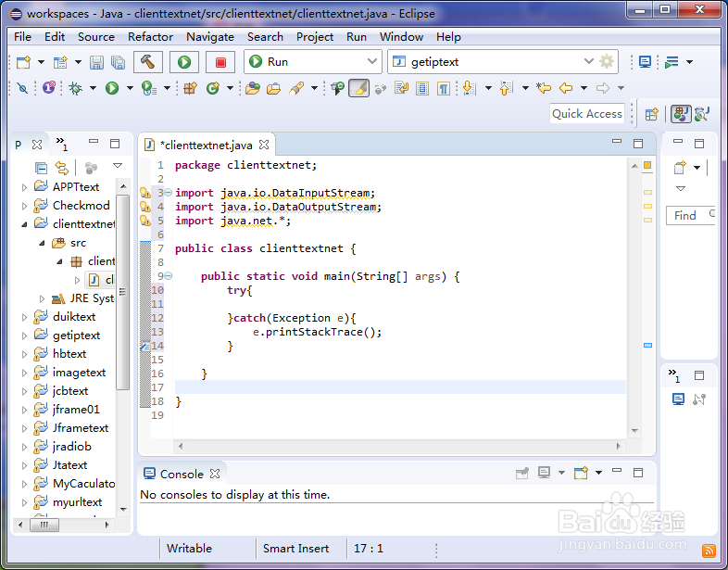This screenshot has height=570, width=728.
Task: Toggle Block Selection Mode icon
Action: (422, 88)
